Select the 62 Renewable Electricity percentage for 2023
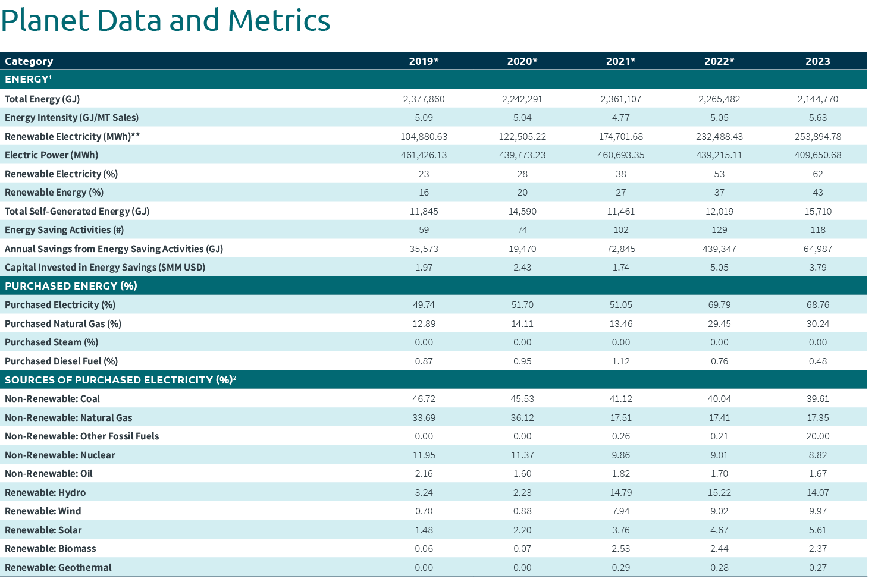Viewport: 878px width, 588px height. click(x=818, y=174)
